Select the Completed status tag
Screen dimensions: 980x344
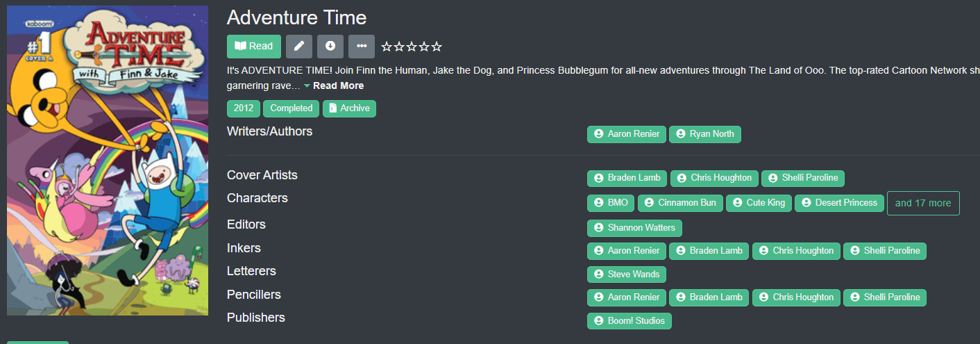292,108
